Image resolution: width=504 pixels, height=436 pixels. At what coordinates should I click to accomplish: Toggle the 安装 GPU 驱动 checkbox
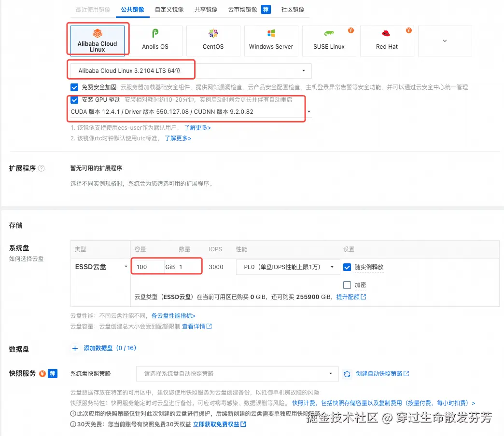74,100
